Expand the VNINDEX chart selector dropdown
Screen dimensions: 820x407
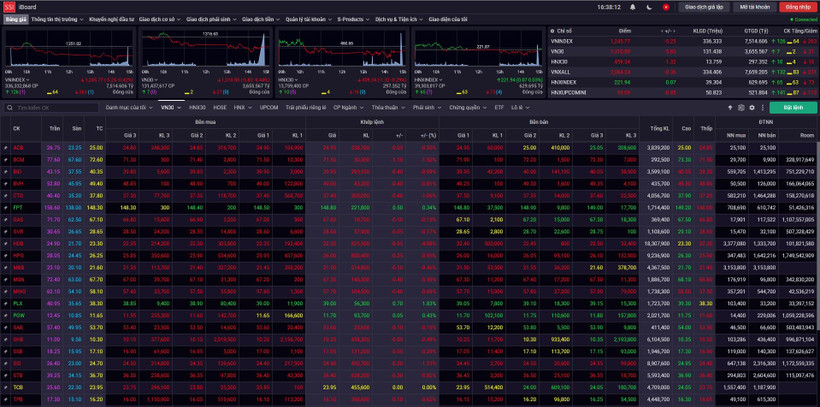[29, 78]
